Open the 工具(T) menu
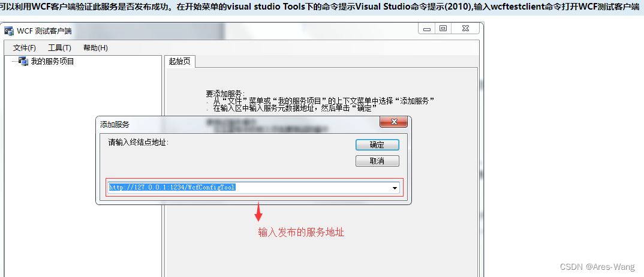The height and width of the screenshot is (277, 644). tap(59, 48)
